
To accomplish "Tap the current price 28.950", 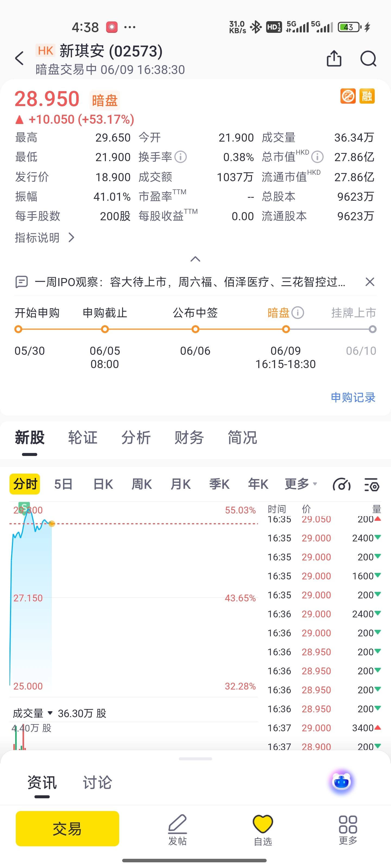I will click(x=47, y=99).
